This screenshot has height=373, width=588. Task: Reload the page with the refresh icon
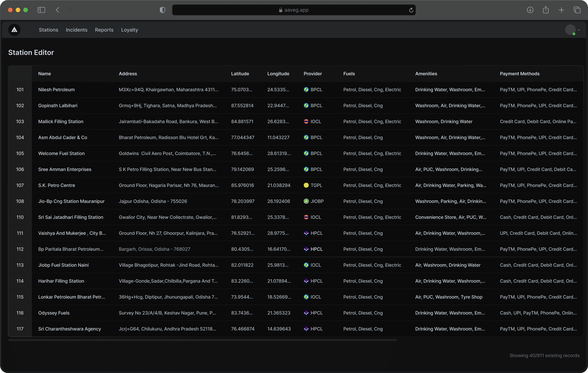pos(411,10)
